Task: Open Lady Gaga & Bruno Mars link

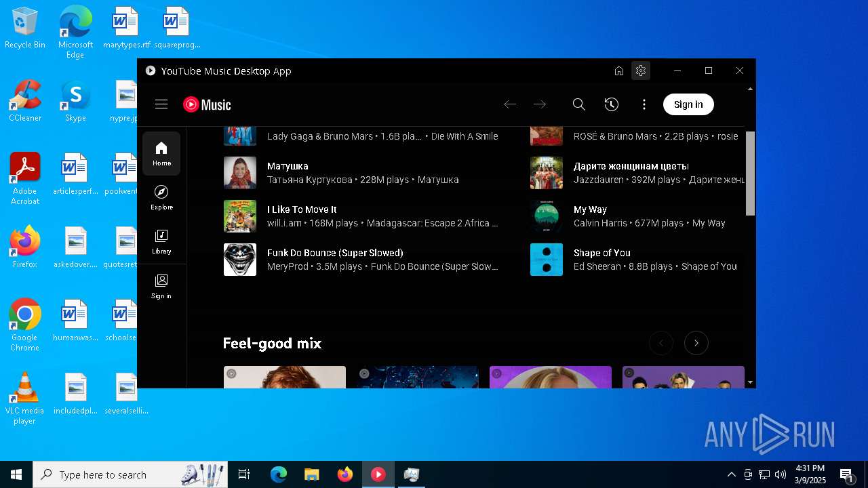Action: click(320, 136)
